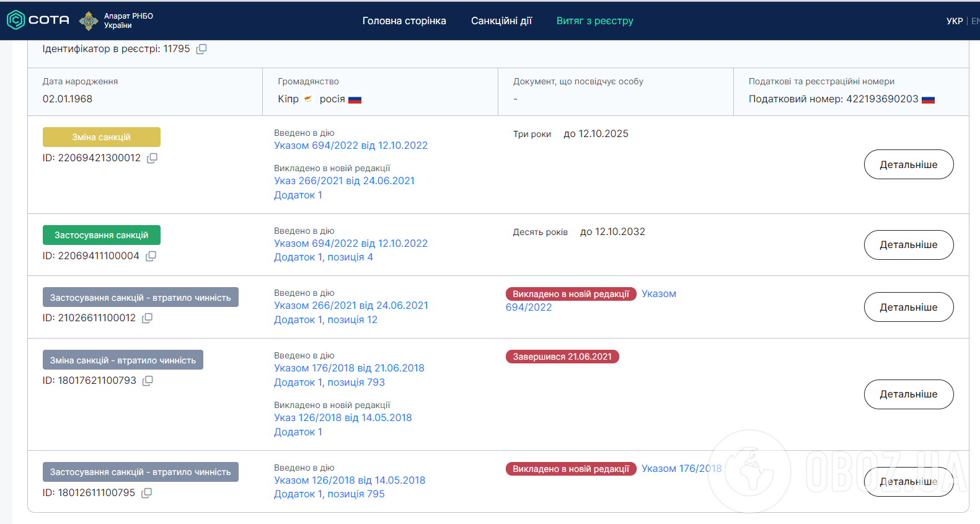Open Детальніше for the Зміна санкцій entry
Viewport: 980px width, 524px height.
[x=908, y=164]
